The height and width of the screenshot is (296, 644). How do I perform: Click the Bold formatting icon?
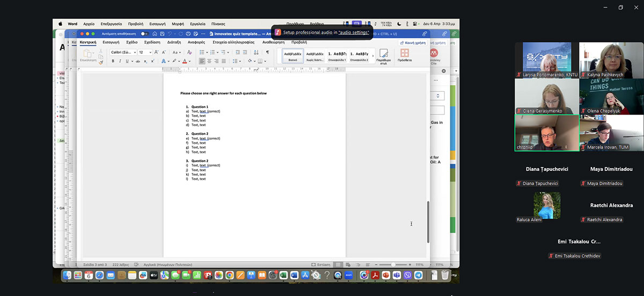[113, 61]
